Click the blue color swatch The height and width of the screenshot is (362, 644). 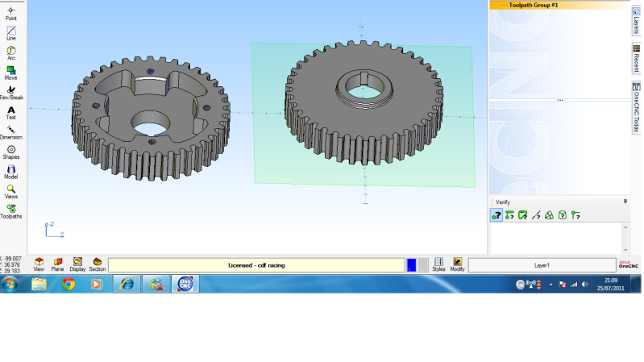411,265
